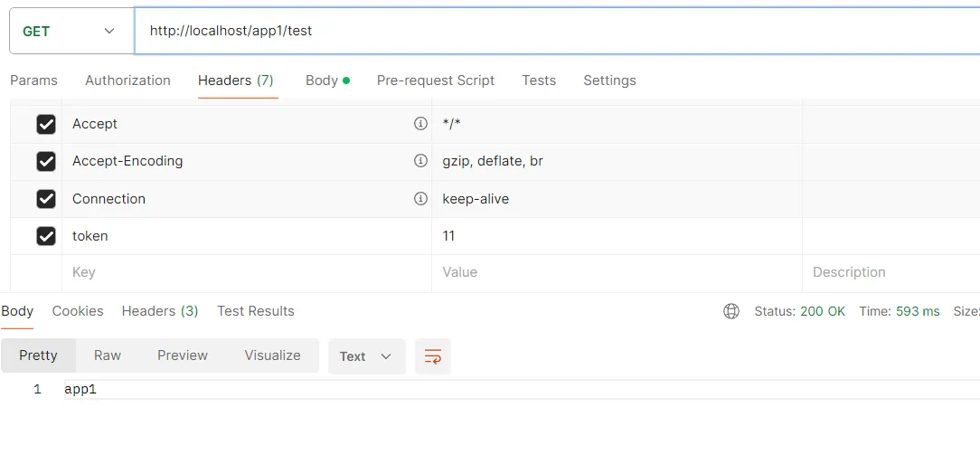The width and height of the screenshot is (980, 464).
Task: Click info icon next to Accept-Encoding
Action: (420, 161)
